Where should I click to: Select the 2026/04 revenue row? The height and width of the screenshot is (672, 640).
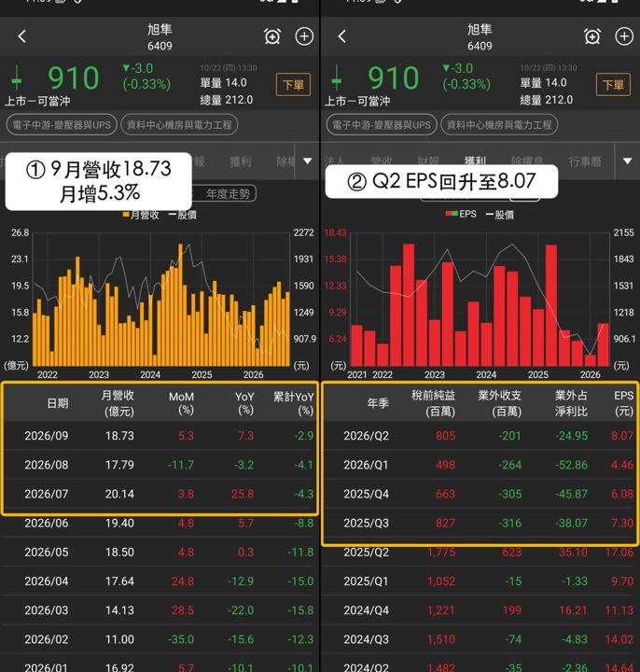click(160, 581)
